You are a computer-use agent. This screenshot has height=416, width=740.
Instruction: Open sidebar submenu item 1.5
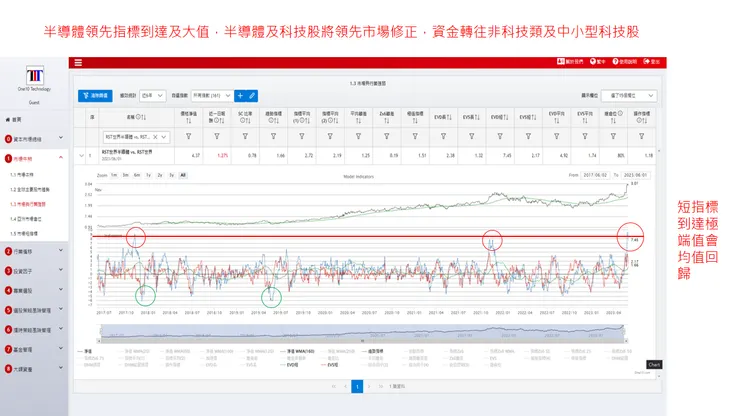24,234
